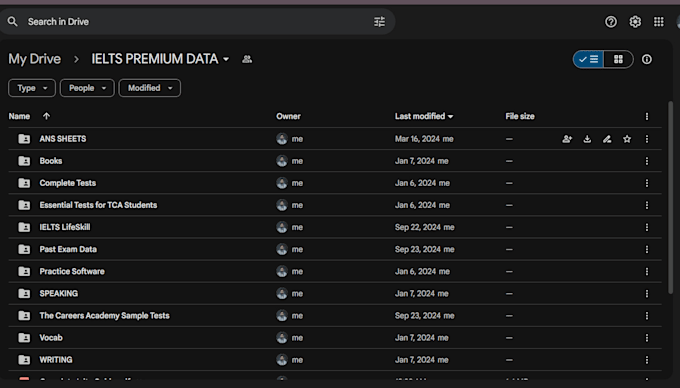Image resolution: width=680 pixels, height=388 pixels.
Task: Select the Books folder
Action: (51, 161)
